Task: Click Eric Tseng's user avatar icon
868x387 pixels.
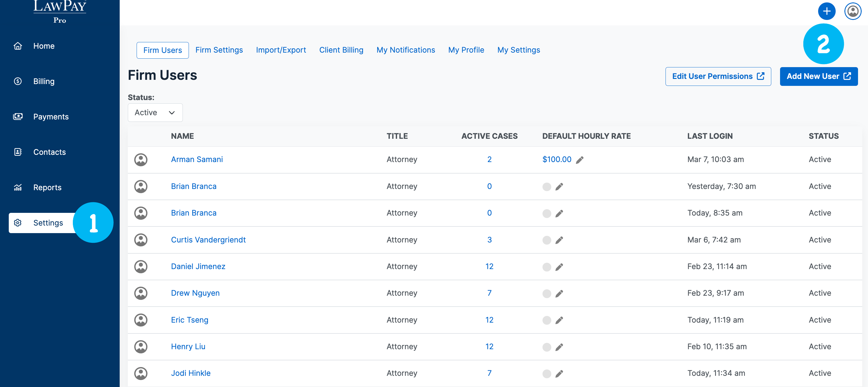Action: click(x=141, y=320)
